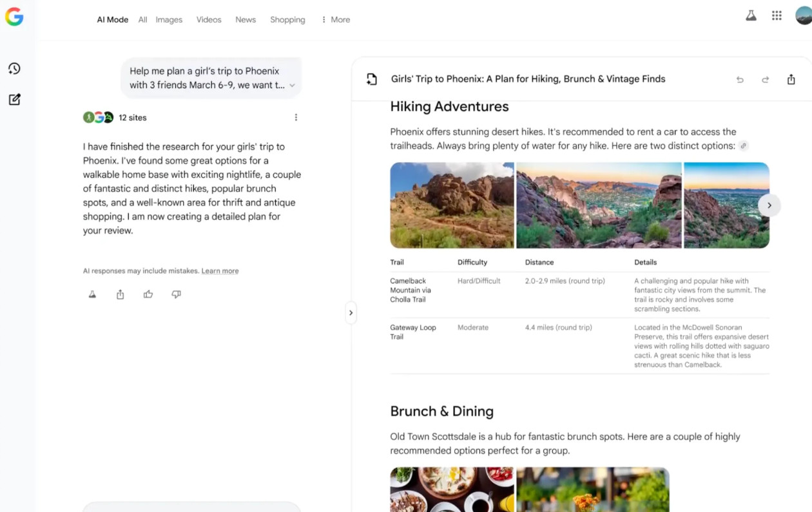Open the Google home logo
This screenshot has height=512, width=812.
tap(14, 17)
